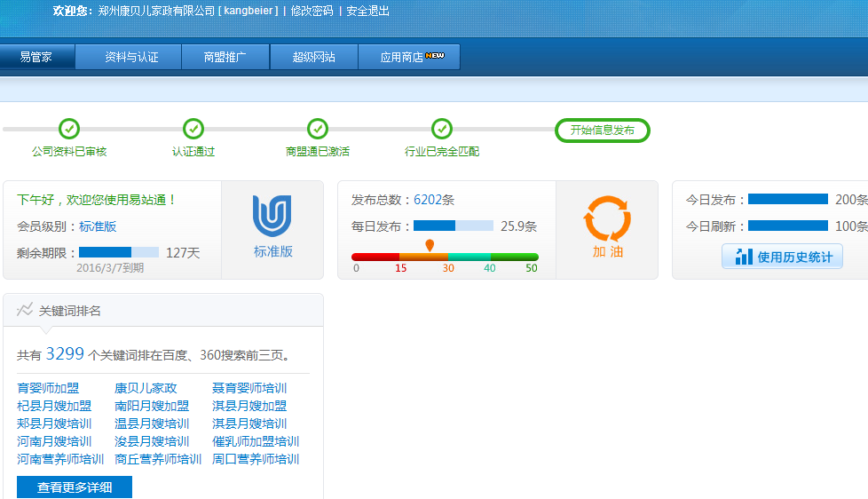Click 查看更多详细 button
Viewport: 868px width, 499px height.
75,487
